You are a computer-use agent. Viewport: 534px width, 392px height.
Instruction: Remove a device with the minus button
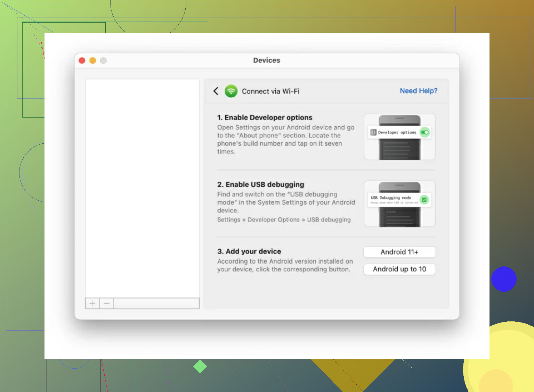coord(107,303)
